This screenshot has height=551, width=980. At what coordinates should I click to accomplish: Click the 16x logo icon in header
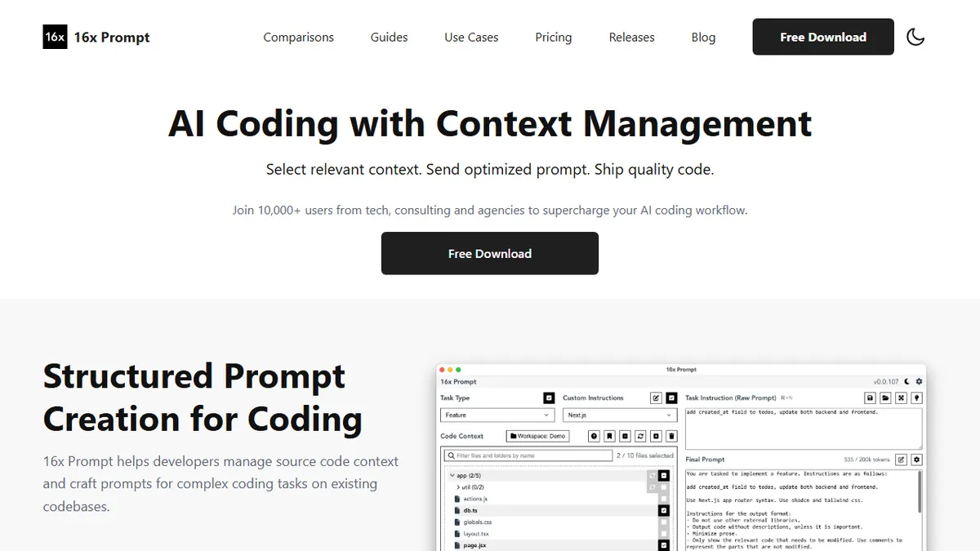point(55,37)
